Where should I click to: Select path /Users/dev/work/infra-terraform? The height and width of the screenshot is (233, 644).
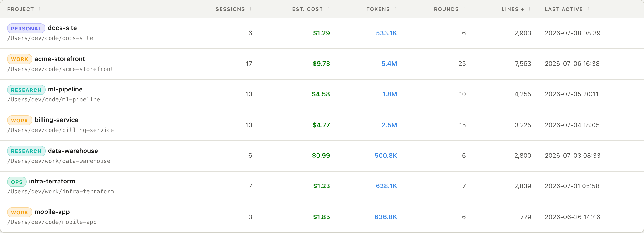[60, 192]
